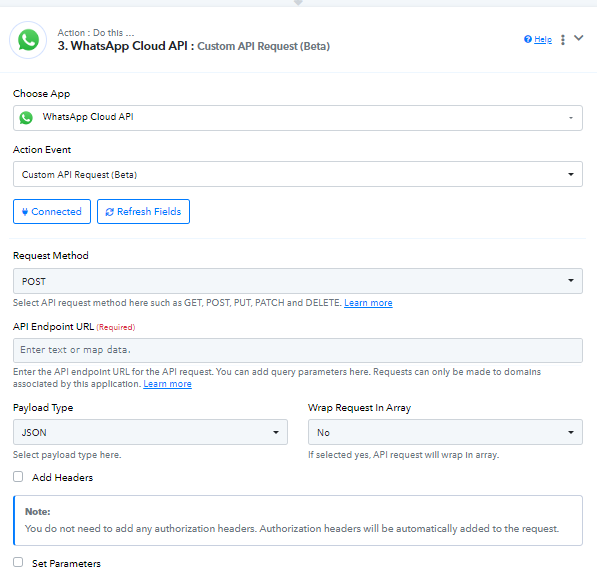Click the Note text about authorization headers
Viewport: 597px width, 567px height.
292,529
